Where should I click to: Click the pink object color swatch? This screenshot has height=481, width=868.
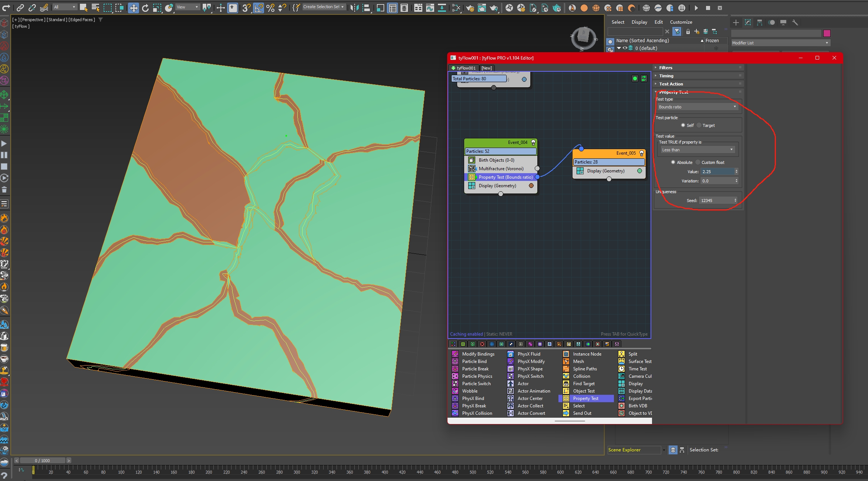tap(827, 33)
